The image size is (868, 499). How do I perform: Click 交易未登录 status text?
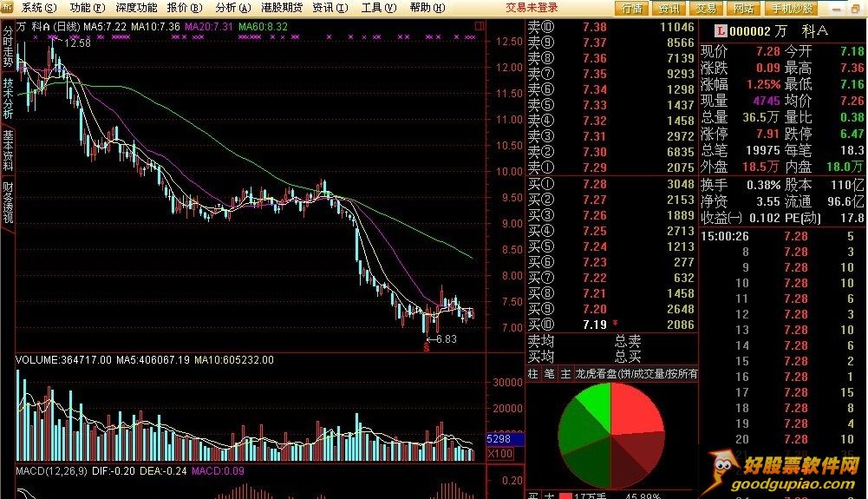(532, 8)
